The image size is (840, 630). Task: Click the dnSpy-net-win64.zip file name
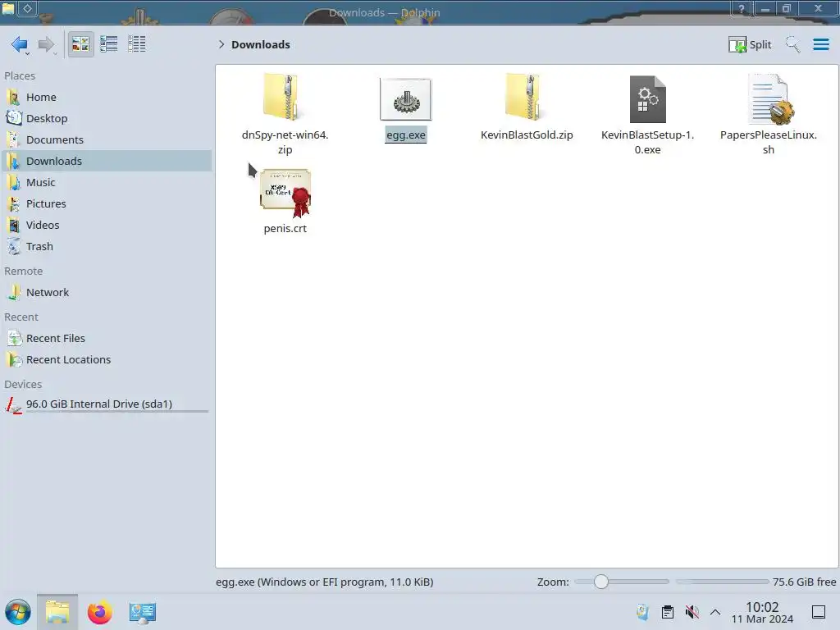pyautogui.click(x=285, y=143)
